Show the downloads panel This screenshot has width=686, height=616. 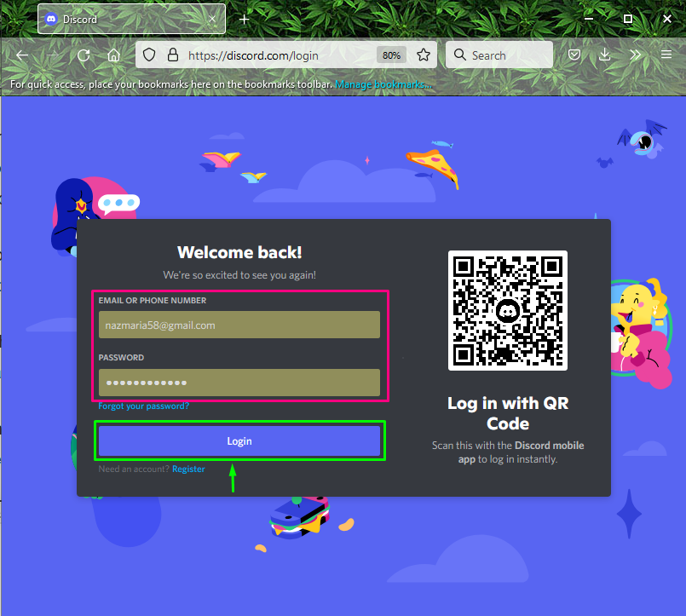pos(605,55)
